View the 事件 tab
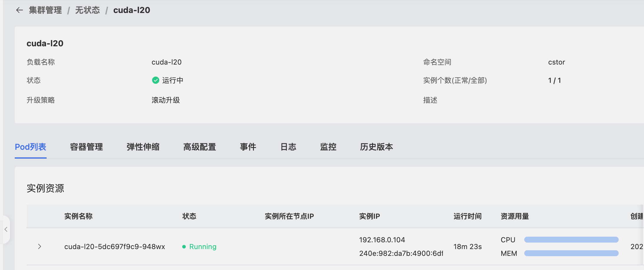 [x=248, y=147]
